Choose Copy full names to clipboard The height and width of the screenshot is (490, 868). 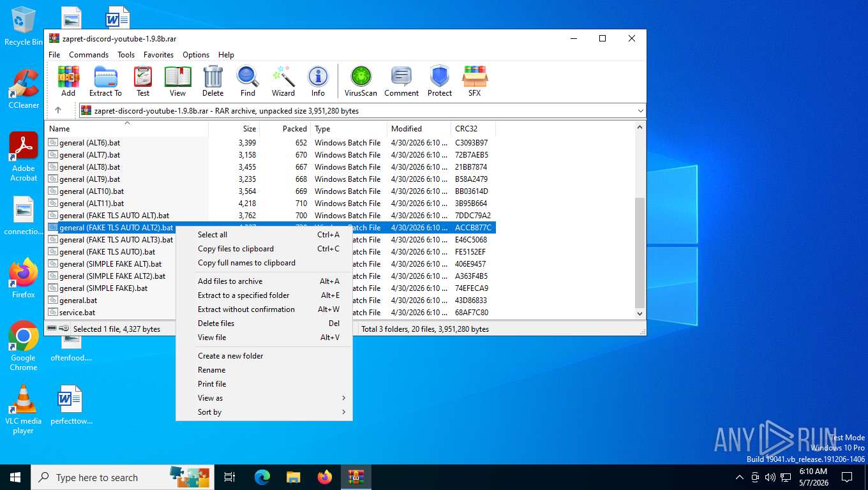coord(264,263)
